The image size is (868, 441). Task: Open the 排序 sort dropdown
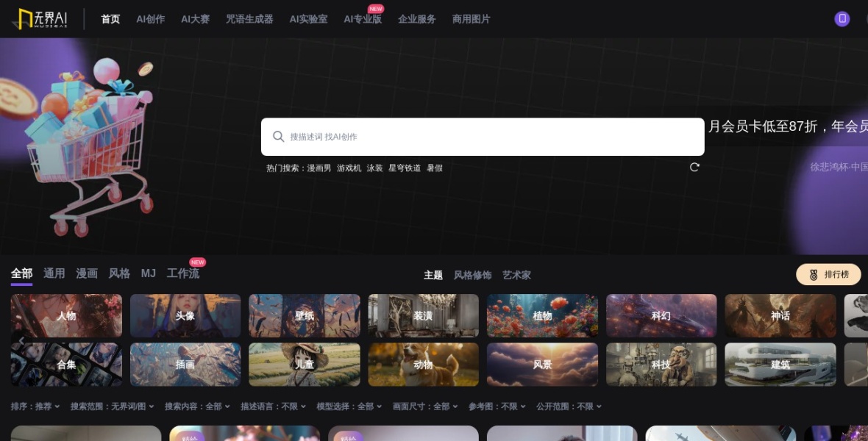35,405
